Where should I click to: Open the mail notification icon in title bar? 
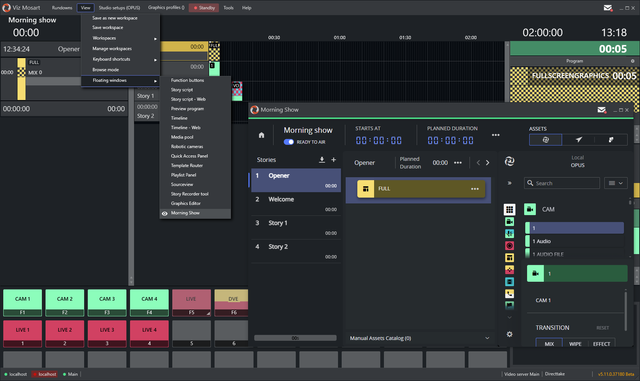608,8
